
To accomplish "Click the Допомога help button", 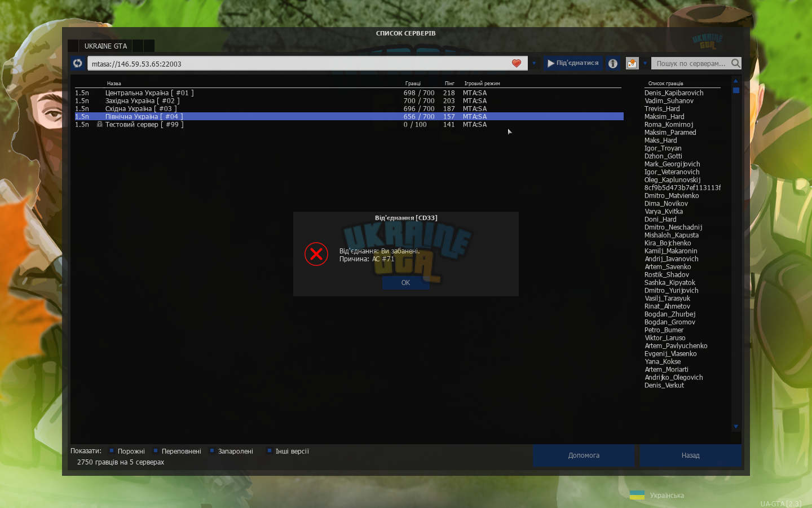I will (x=584, y=456).
